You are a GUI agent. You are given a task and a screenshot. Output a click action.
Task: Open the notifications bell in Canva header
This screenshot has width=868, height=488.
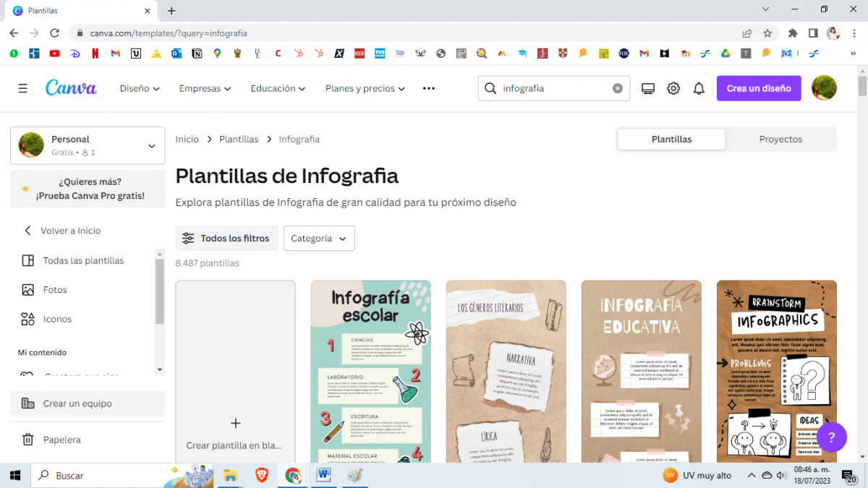point(698,87)
